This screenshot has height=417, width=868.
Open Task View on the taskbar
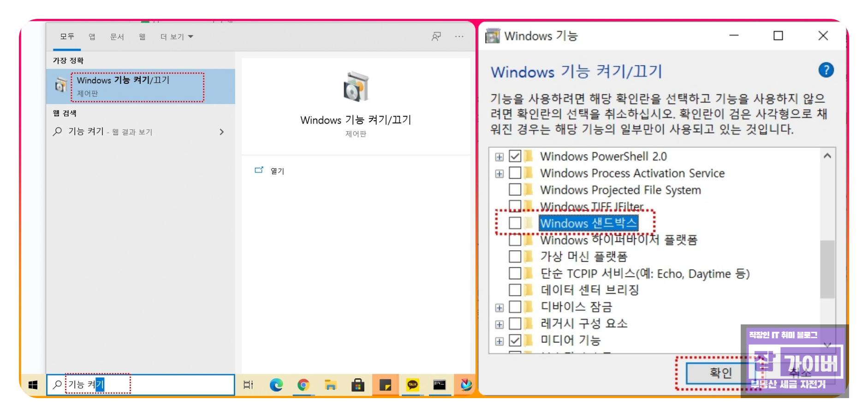click(248, 385)
